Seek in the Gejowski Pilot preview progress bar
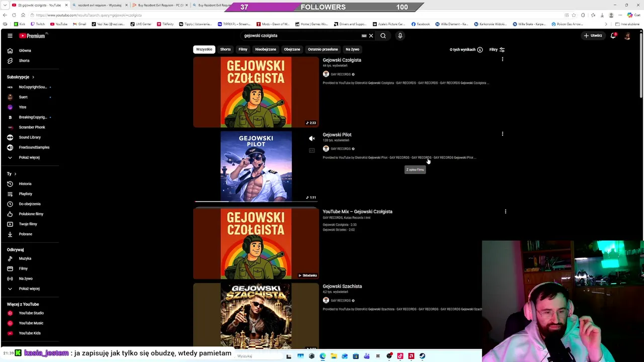Screen dimensions: 644x362 tap(256, 201)
